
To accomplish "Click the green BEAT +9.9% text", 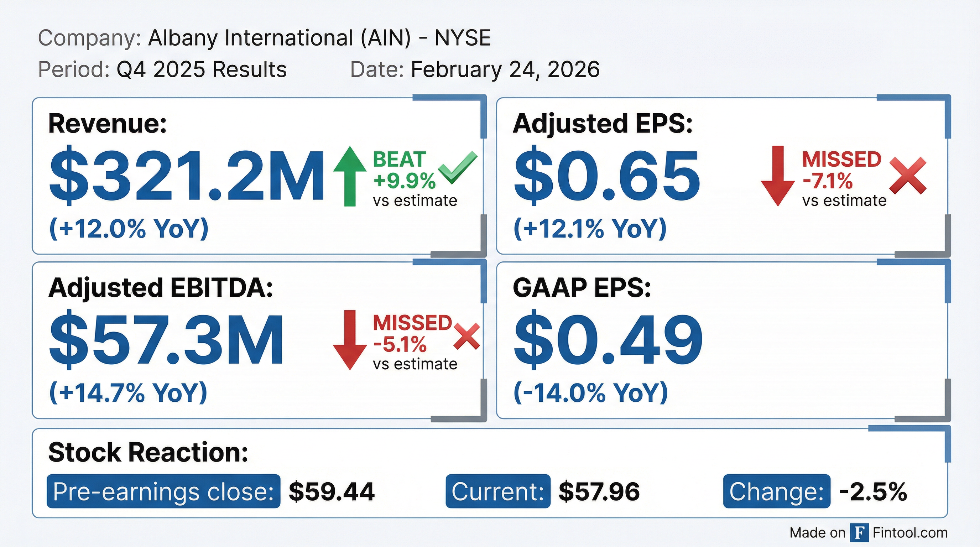I will [x=403, y=170].
